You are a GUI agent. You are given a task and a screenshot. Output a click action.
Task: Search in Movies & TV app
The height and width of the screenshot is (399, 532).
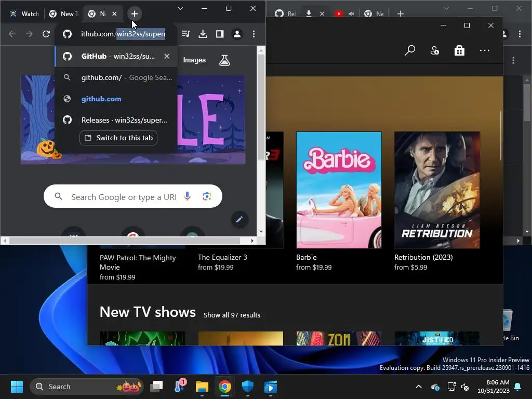click(410, 50)
